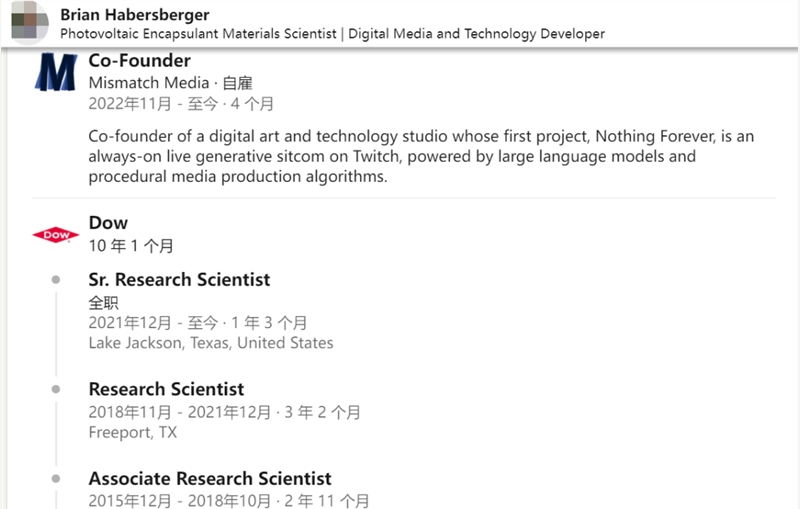Click the Lake Jackson, Texas location

(210, 343)
